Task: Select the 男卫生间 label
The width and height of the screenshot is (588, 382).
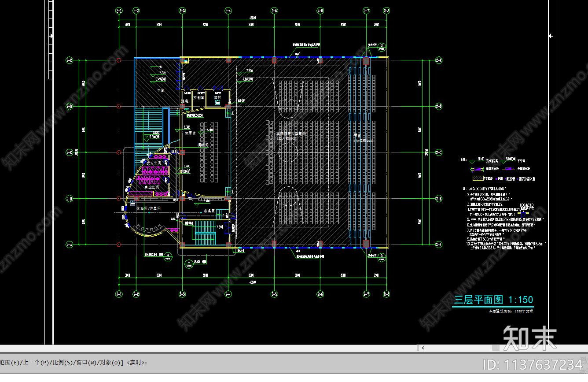Action: click(152, 188)
